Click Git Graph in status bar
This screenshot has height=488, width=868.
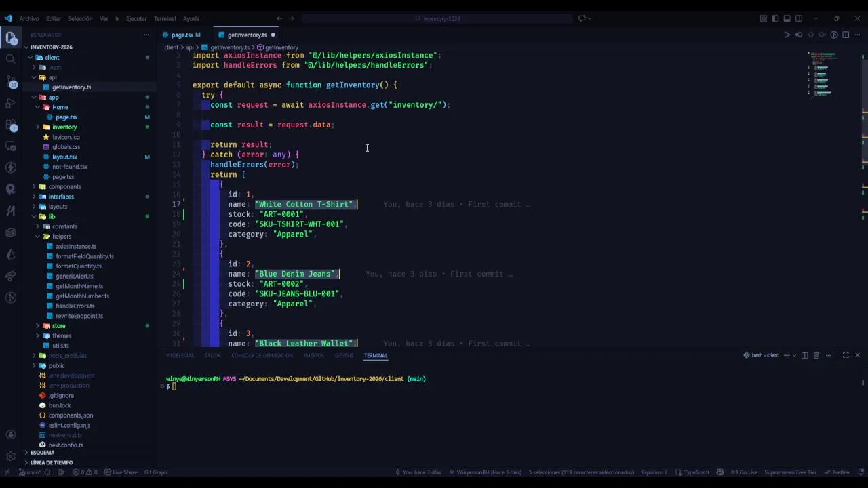coord(156,472)
